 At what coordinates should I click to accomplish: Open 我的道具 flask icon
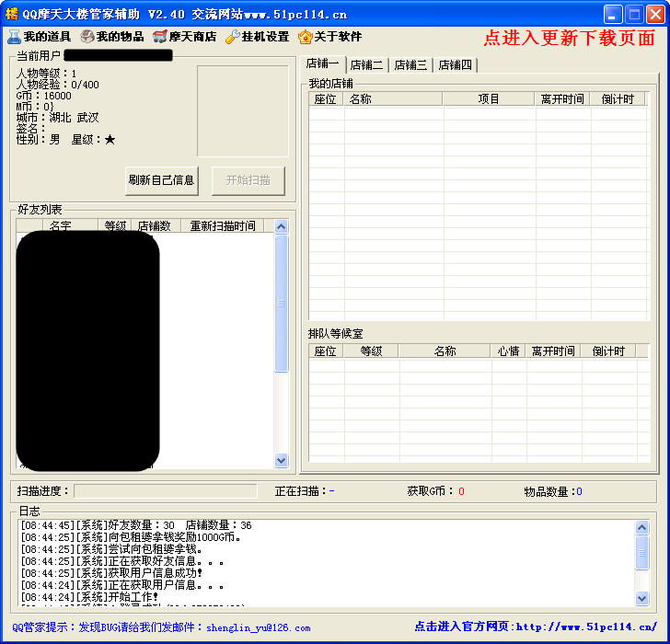(x=14, y=37)
